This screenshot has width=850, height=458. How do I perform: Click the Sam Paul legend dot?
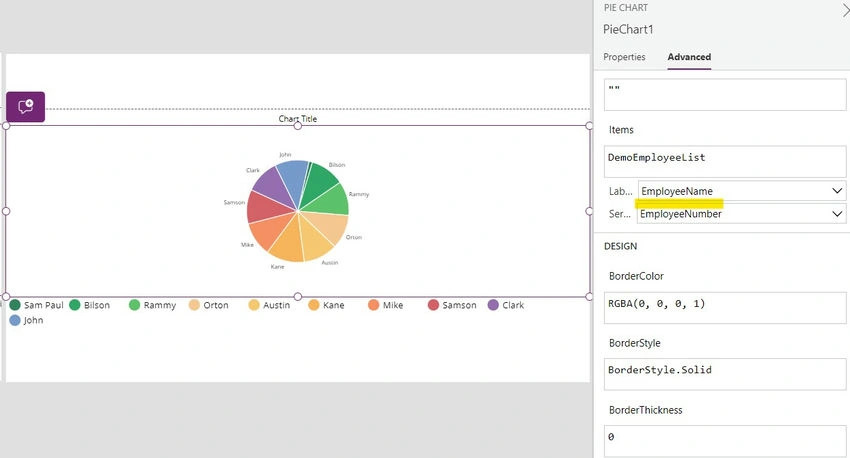point(15,305)
